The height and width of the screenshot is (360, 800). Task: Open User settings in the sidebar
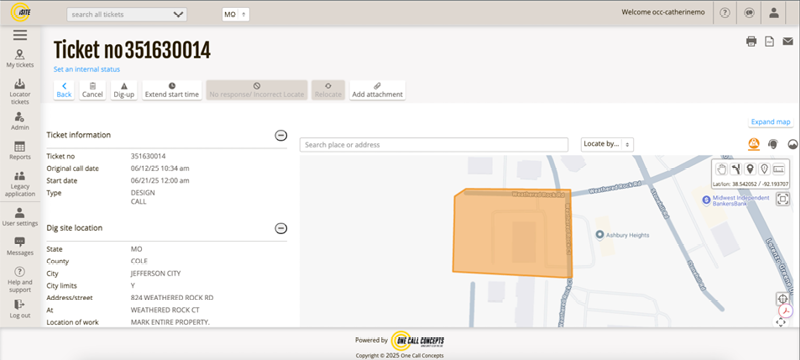pos(20,217)
